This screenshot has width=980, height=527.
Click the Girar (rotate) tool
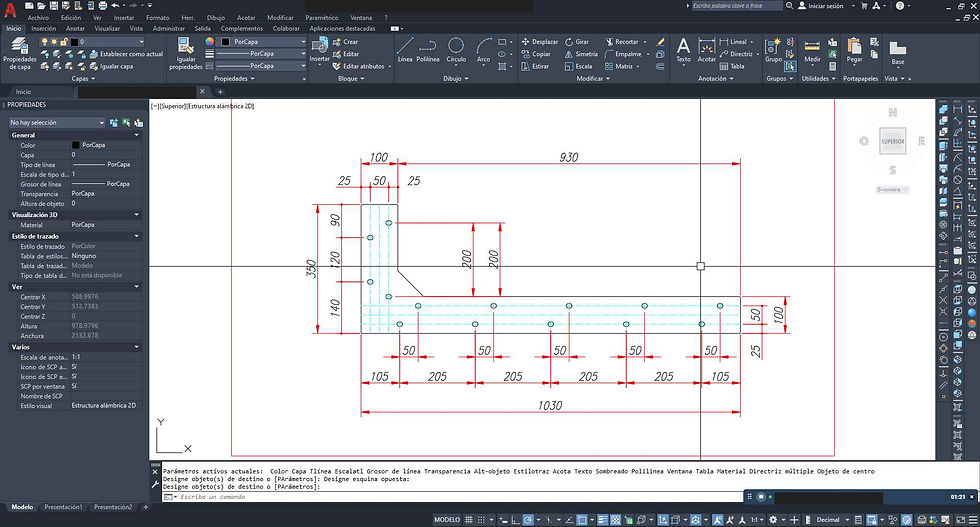click(x=577, y=42)
